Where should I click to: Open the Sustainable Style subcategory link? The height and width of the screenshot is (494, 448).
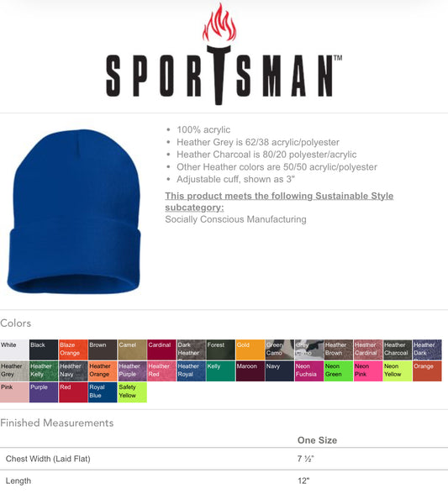(x=279, y=202)
